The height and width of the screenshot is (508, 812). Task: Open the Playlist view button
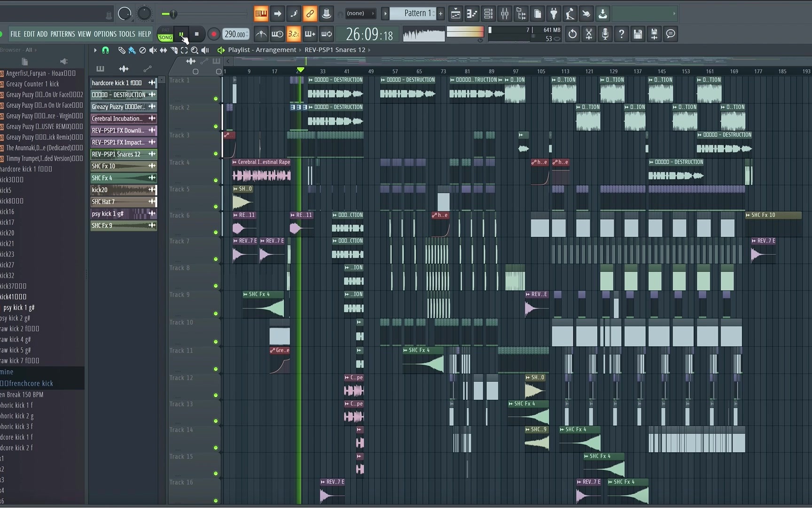pos(455,14)
